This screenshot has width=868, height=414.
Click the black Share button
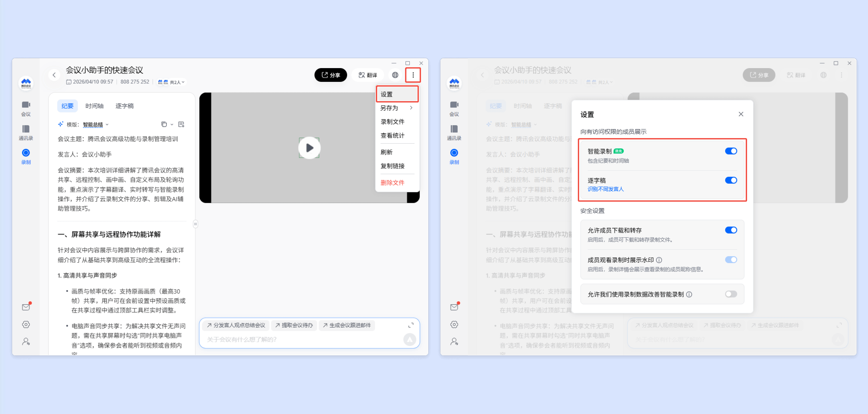point(330,75)
